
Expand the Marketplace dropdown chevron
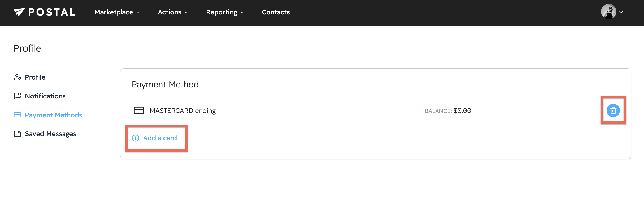pos(138,12)
